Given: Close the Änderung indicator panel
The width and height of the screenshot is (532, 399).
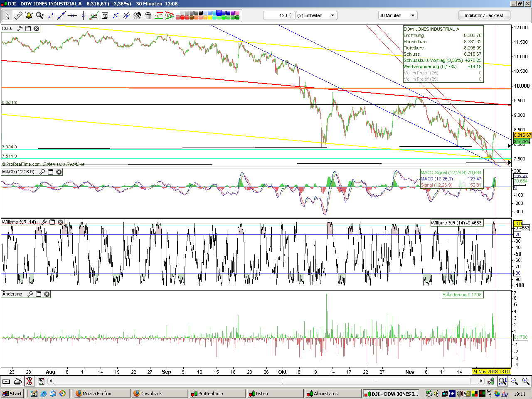Looking at the screenshot, I should coord(47,294).
